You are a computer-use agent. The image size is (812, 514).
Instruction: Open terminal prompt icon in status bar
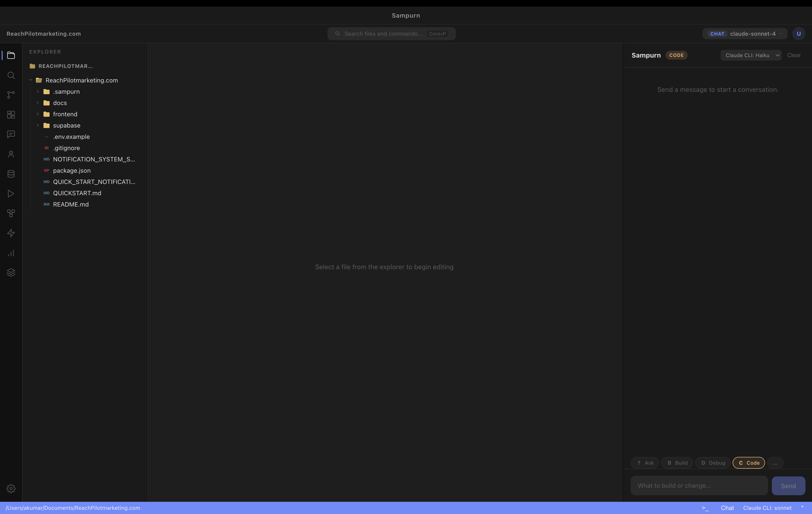coord(705,508)
